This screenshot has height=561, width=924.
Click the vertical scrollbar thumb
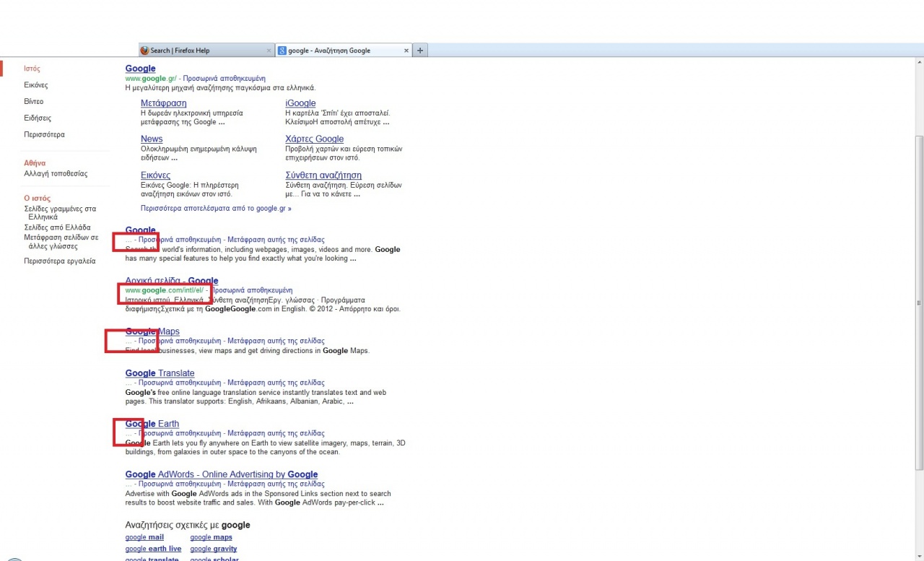pyautogui.click(x=919, y=303)
